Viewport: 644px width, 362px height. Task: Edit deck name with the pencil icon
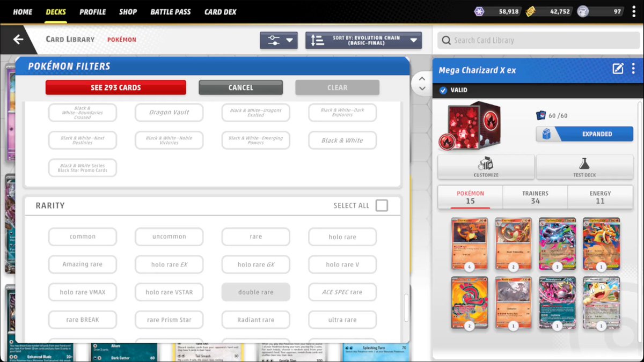[x=618, y=69]
